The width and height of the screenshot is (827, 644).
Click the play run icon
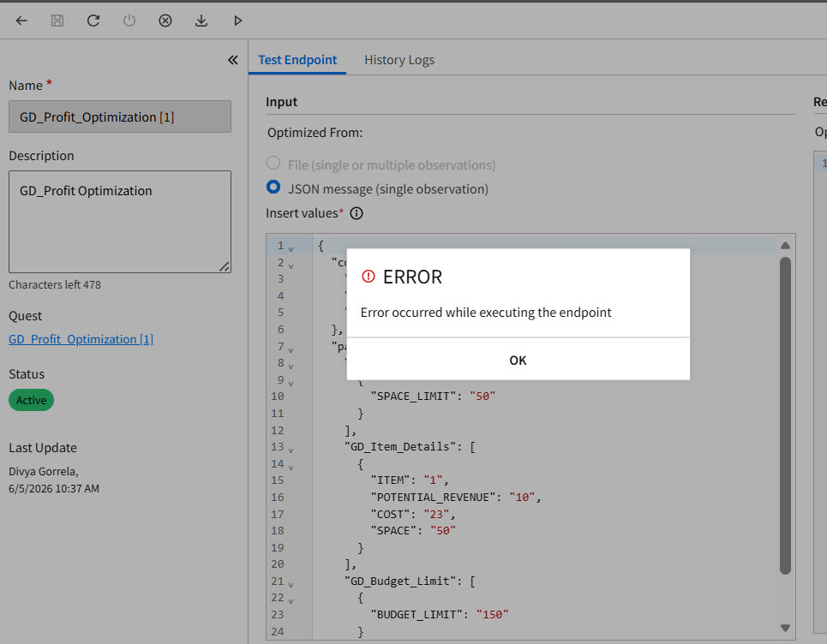[238, 21]
